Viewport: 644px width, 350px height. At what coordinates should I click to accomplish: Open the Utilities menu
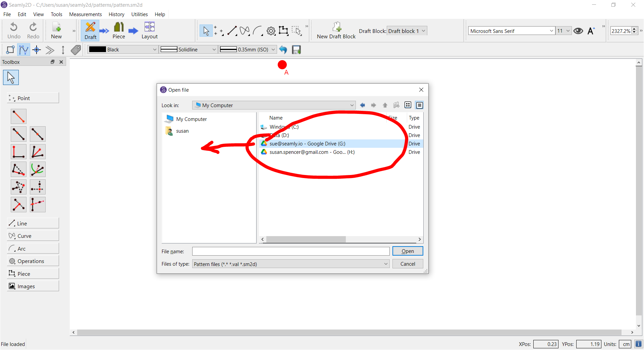pyautogui.click(x=139, y=14)
